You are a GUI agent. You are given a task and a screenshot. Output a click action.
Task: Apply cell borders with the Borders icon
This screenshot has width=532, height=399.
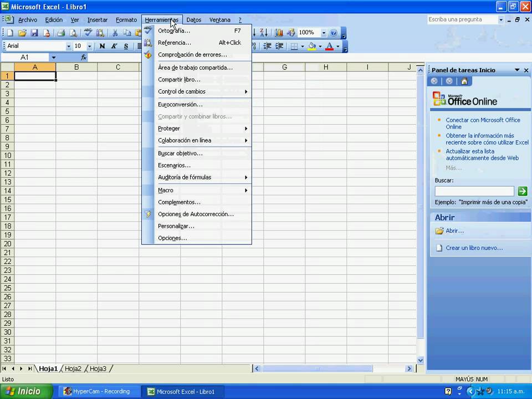294,46
